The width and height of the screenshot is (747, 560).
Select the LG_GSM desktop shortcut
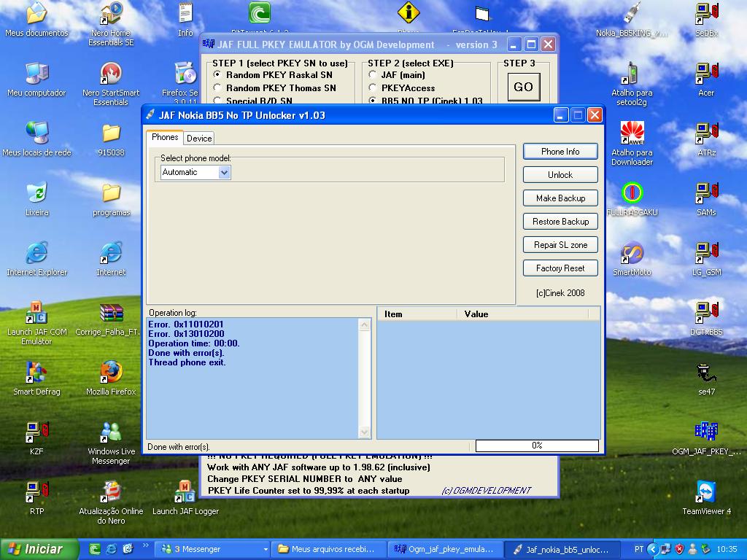pyautogui.click(x=706, y=259)
